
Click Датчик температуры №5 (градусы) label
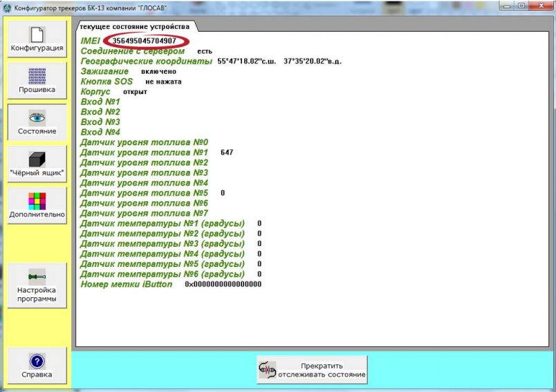pyautogui.click(x=163, y=264)
